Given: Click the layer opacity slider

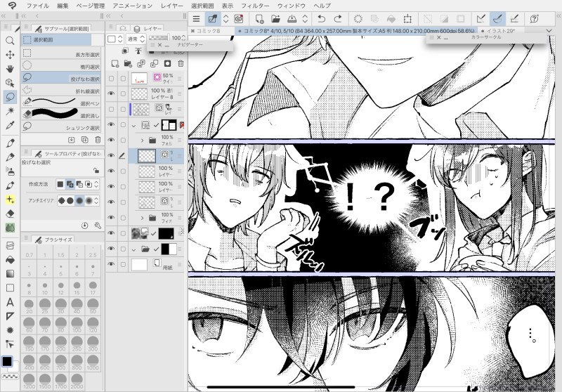Looking at the screenshot, I should [159, 37].
